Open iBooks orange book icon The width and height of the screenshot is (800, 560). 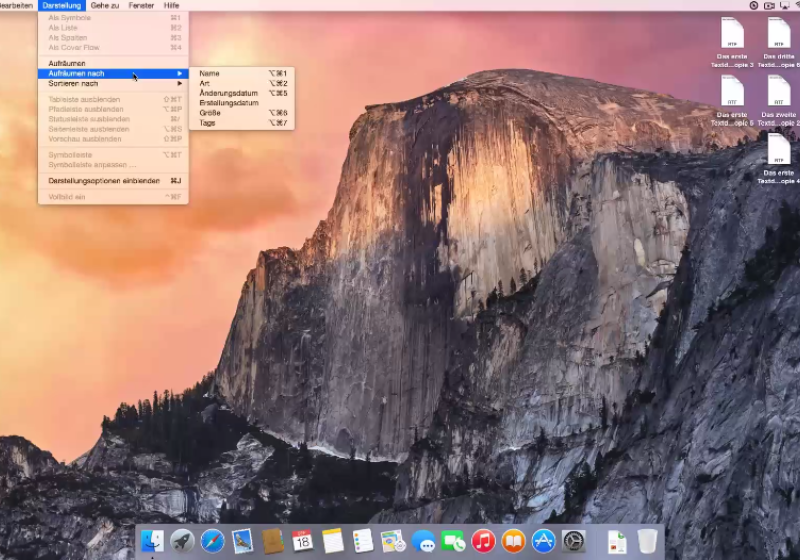[x=513, y=541]
